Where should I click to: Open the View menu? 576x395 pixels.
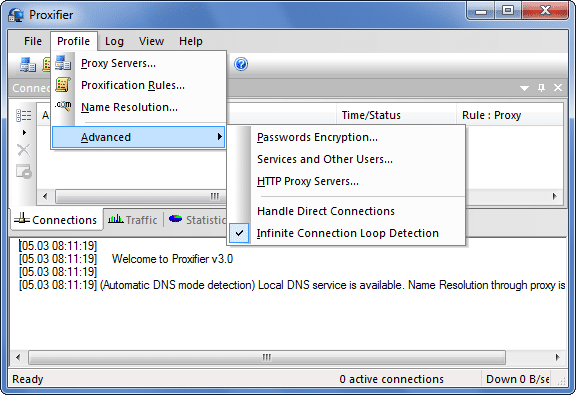click(x=151, y=41)
